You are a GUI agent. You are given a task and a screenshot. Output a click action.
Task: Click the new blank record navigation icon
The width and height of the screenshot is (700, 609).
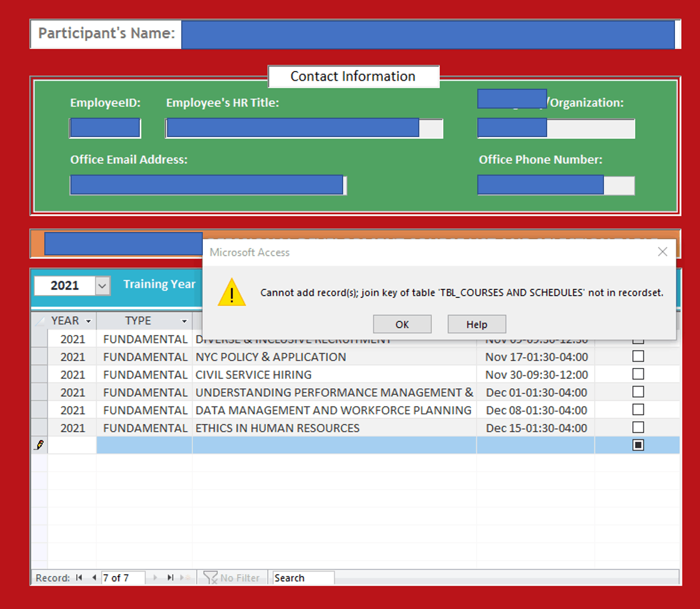(x=185, y=578)
